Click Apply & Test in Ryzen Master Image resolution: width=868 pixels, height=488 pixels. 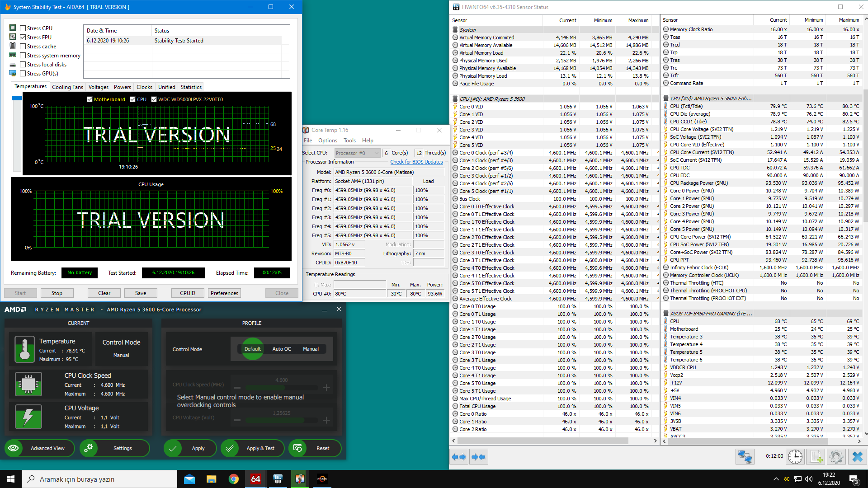(x=253, y=448)
